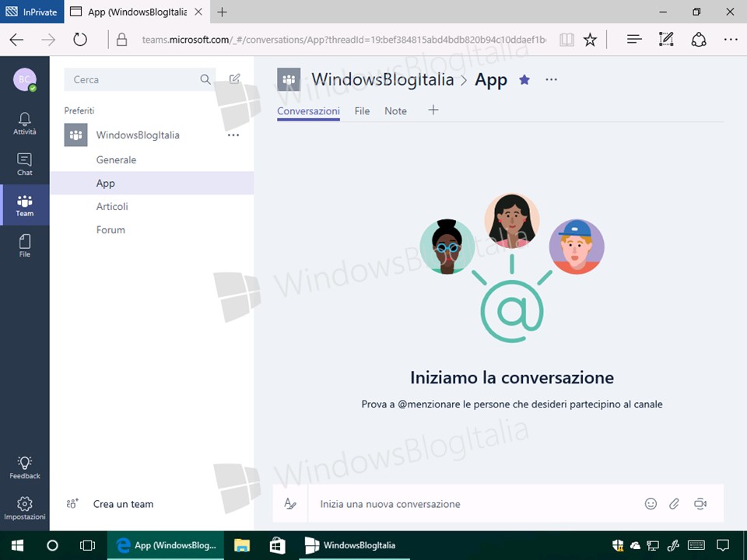The image size is (747, 560).
Task: Select the Team section icon
Action: click(x=25, y=205)
